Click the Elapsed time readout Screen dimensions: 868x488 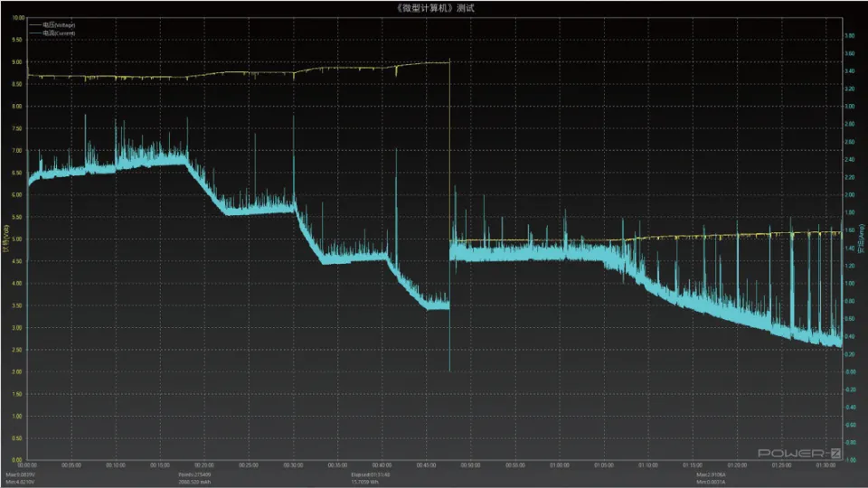[370, 474]
